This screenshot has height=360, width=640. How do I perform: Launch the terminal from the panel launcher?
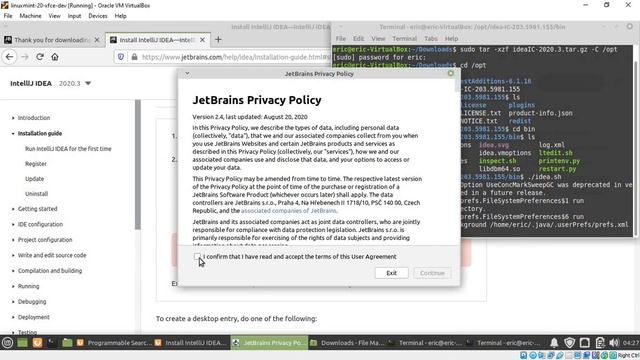[52, 343]
